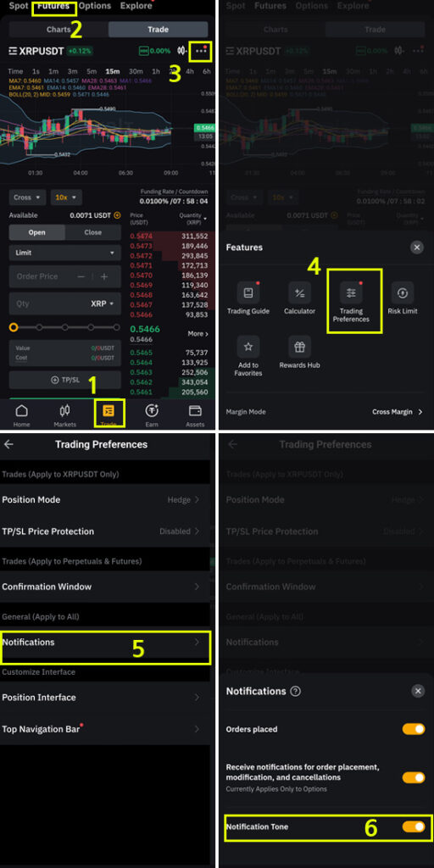Image resolution: width=434 pixels, height=868 pixels.
Task: Open the Risk Limit icon
Action: coord(403,292)
